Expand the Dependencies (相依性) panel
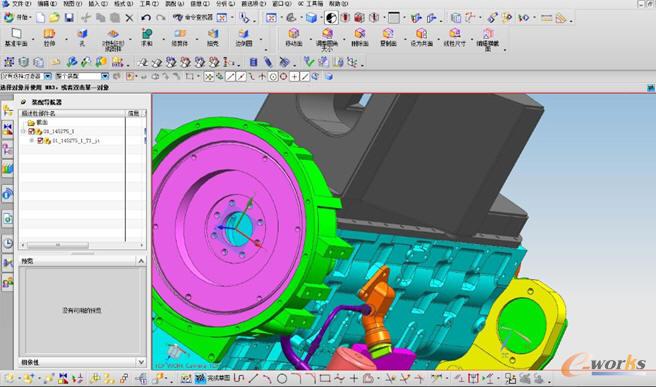Viewport: 656px width, 387px height. [x=141, y=362]
